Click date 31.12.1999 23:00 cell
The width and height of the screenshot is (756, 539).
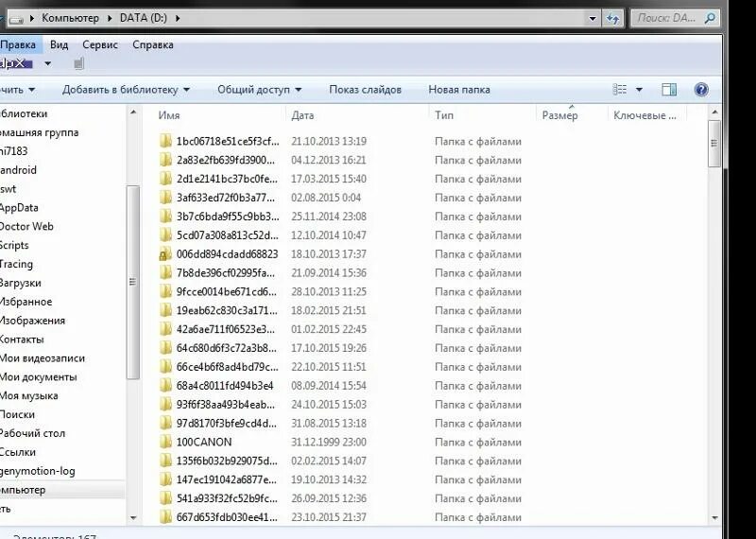(x=328, y=443)
